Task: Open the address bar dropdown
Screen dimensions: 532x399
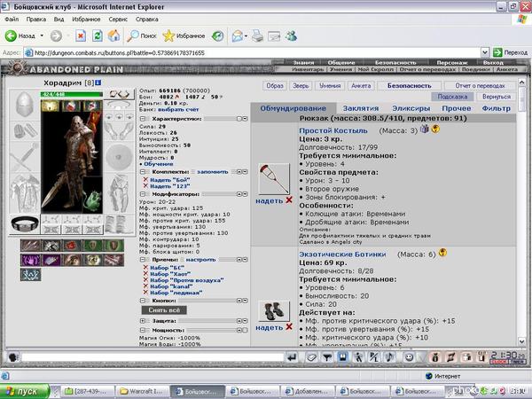Action: pos(485,52)
